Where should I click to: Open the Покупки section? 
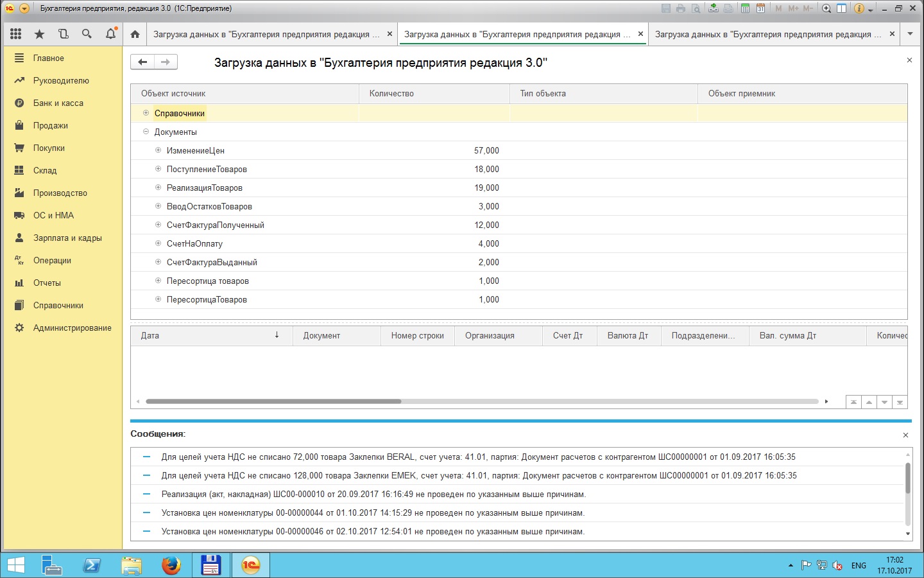[x=62, y=148]
